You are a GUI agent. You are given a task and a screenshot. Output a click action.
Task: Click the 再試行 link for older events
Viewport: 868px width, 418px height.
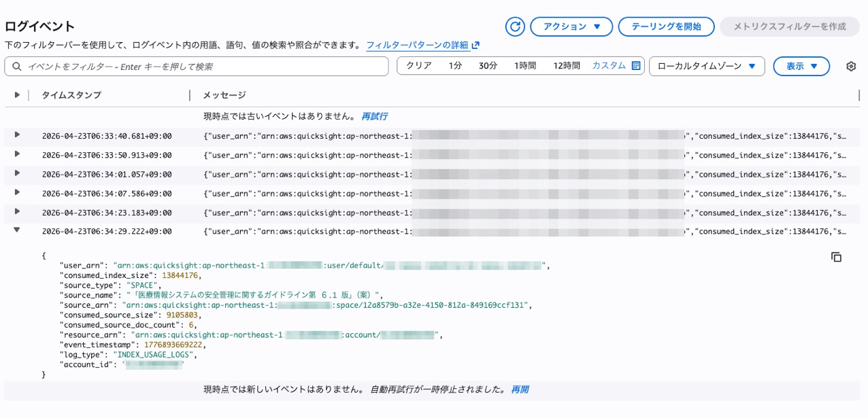point(374,116)
